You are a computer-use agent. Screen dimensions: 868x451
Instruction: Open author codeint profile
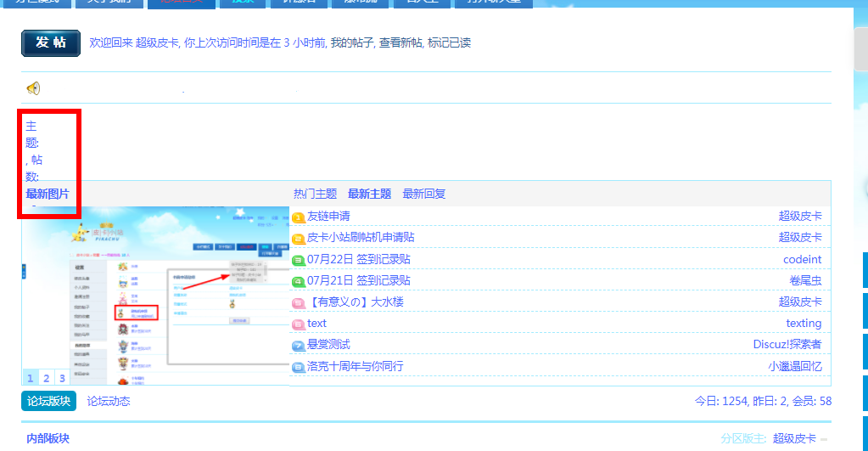coord(802,259)
